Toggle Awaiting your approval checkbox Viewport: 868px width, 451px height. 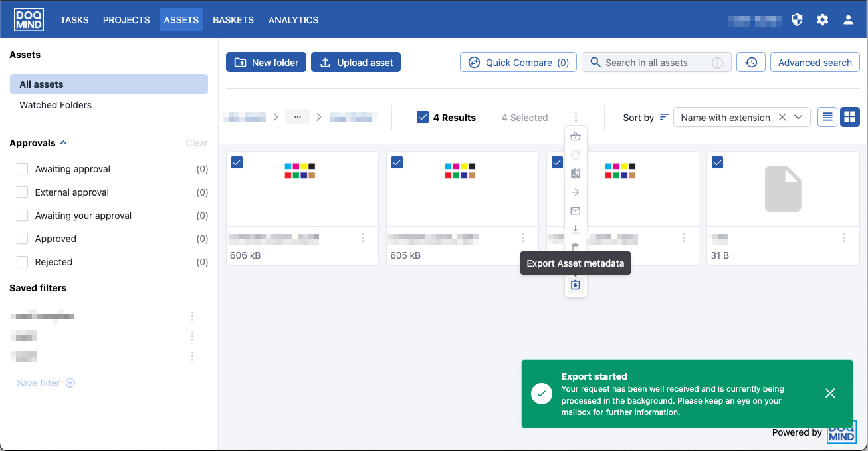(22, 216)
